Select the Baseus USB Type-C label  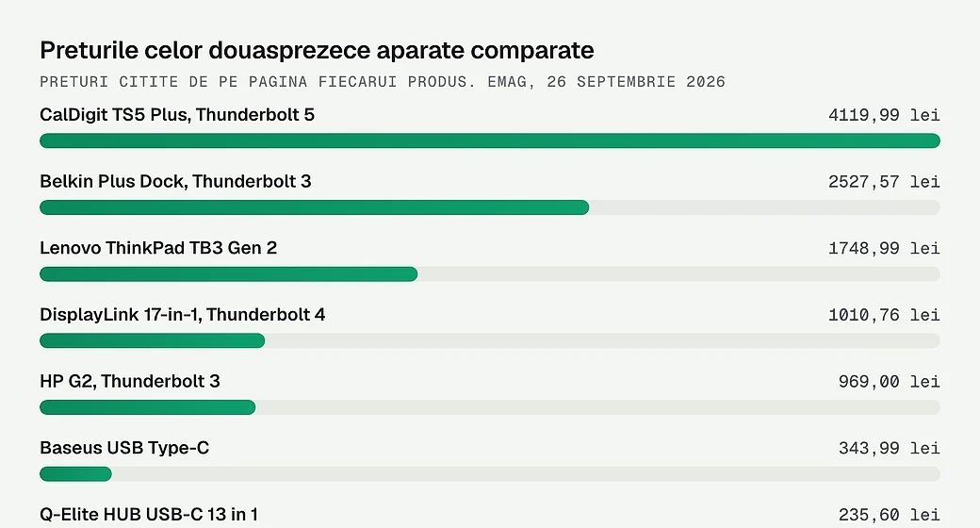[124, 448]
